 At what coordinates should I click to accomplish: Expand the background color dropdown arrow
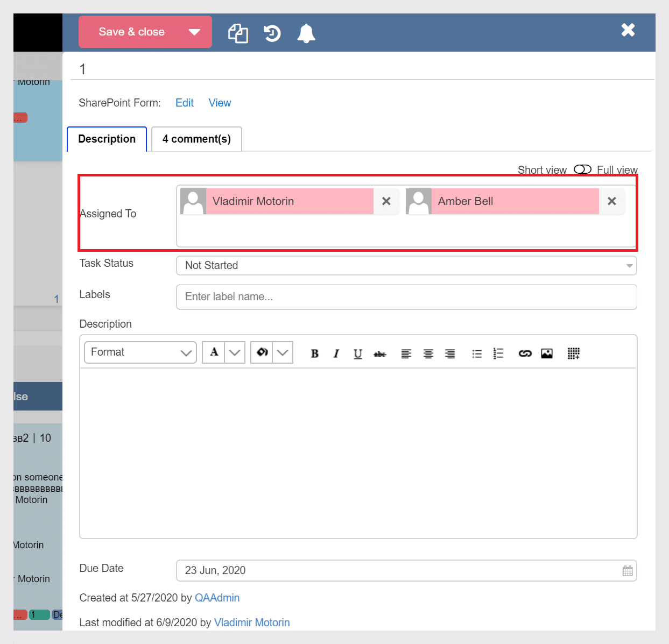click(283, 352)
